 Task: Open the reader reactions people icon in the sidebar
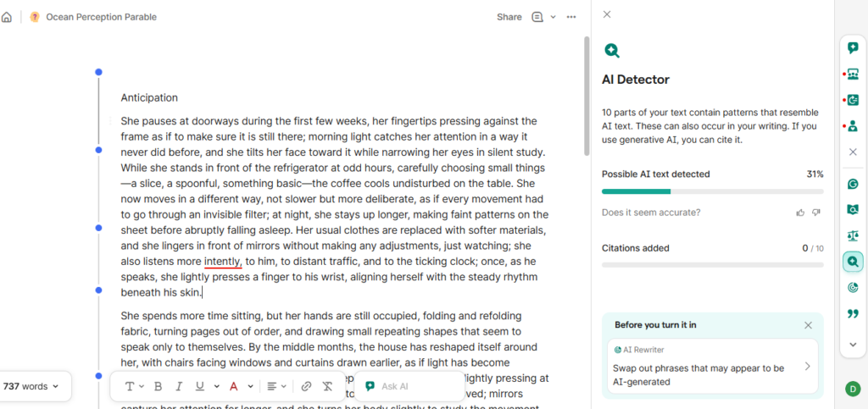[853, 74]
